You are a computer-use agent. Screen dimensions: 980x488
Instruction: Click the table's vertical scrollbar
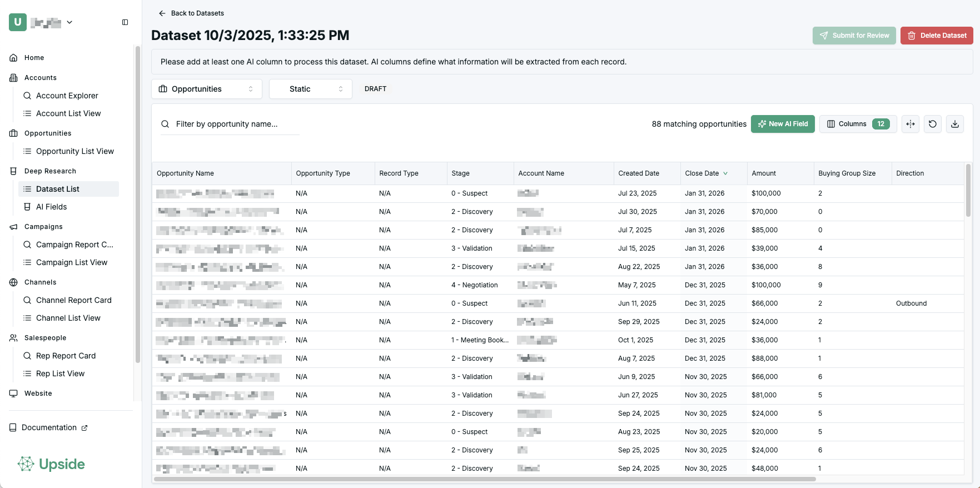point(968,190)
